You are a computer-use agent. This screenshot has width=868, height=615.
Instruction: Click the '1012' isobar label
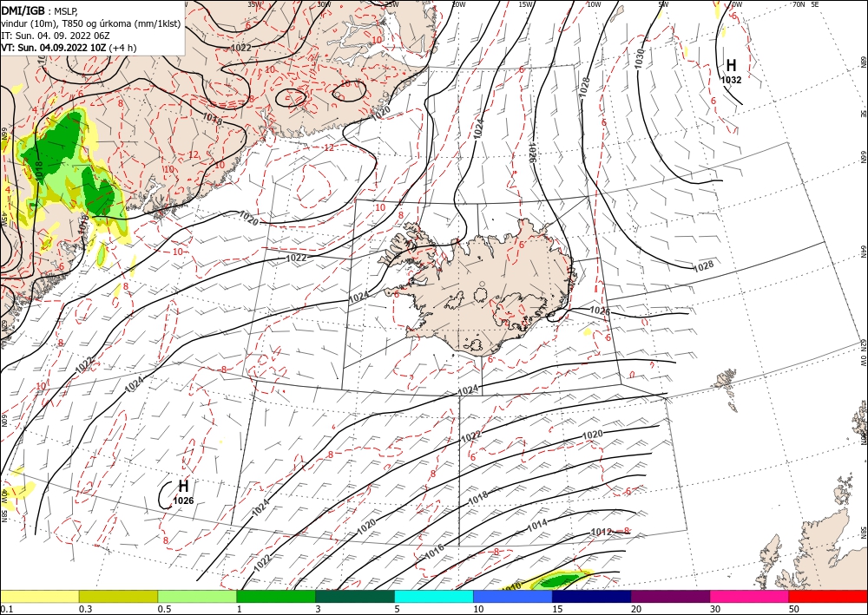click(x=602, y=532)
